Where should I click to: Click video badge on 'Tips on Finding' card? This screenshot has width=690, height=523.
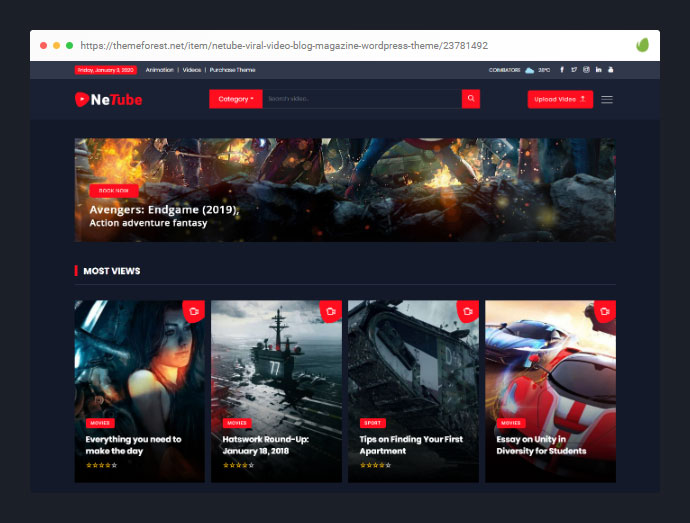(468, 311)
